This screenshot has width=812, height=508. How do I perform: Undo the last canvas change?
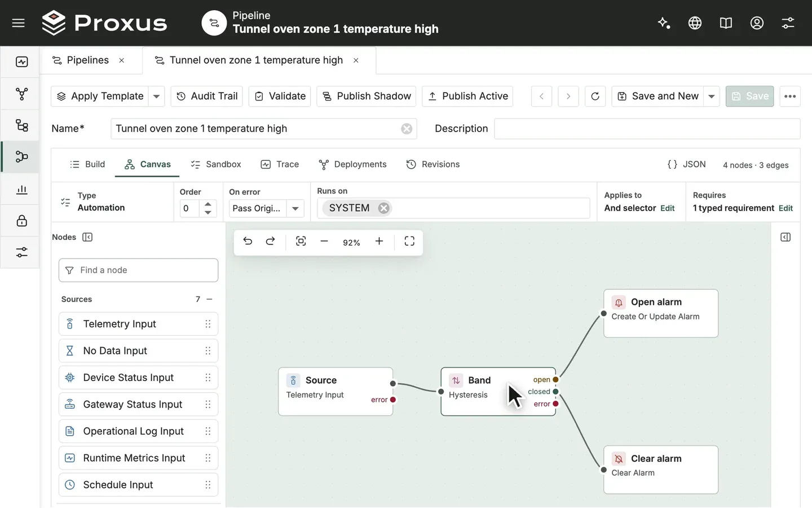pos(248,242)
